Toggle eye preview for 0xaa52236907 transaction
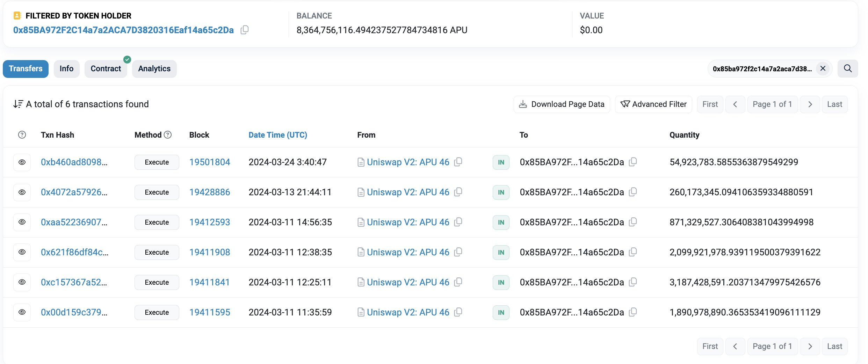Screen dimensions: 868x364 click(22, 222)
